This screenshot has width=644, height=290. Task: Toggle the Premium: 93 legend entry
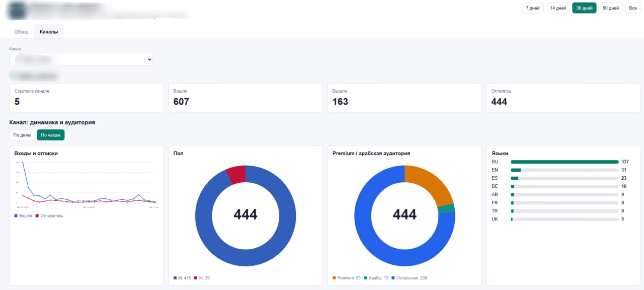[x=347, y=278]
